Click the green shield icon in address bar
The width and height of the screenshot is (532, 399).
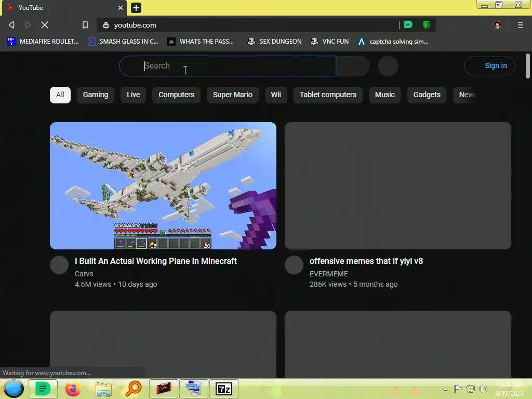pyautogui.click(x=427, y=25)
